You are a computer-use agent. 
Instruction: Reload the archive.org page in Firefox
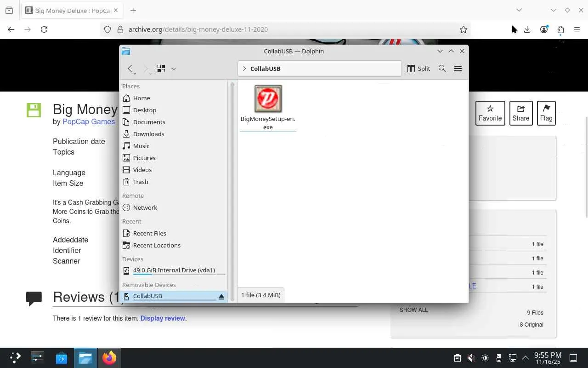[x=44, y=29]
